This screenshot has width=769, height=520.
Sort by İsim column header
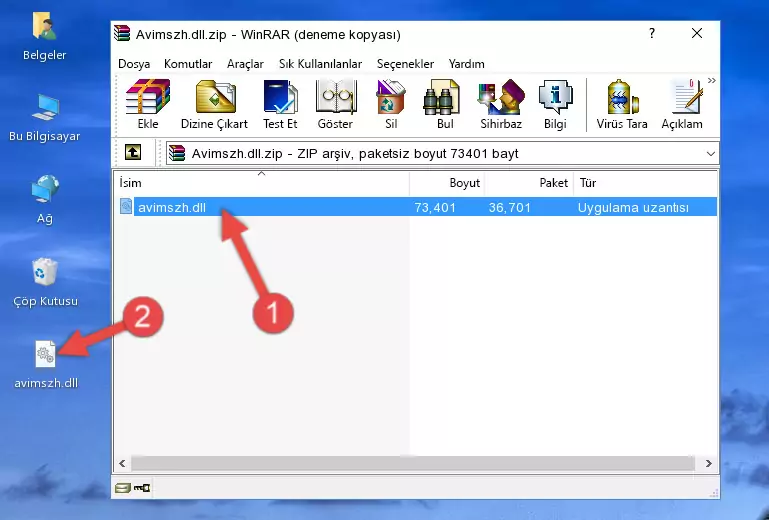pyautogui.click(x=262, y=183)
